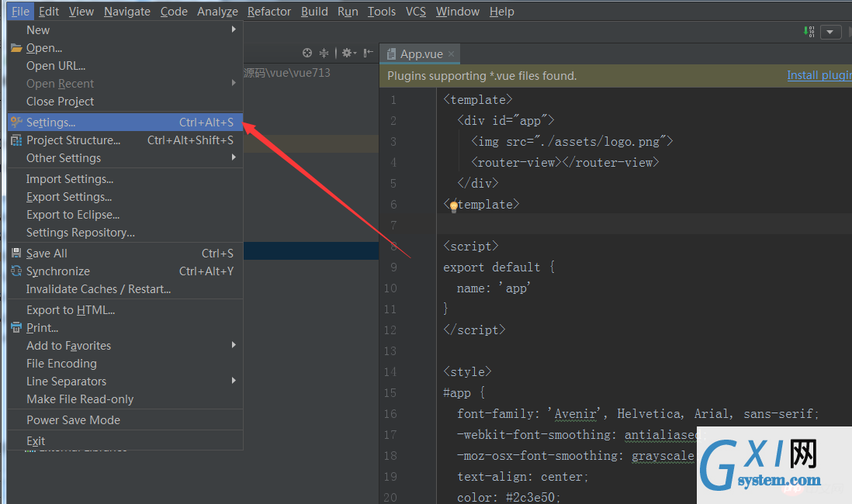Click the App.vue file icon on the tab
The height and width of the screenshot is (504, 852).
coord(390,54)
